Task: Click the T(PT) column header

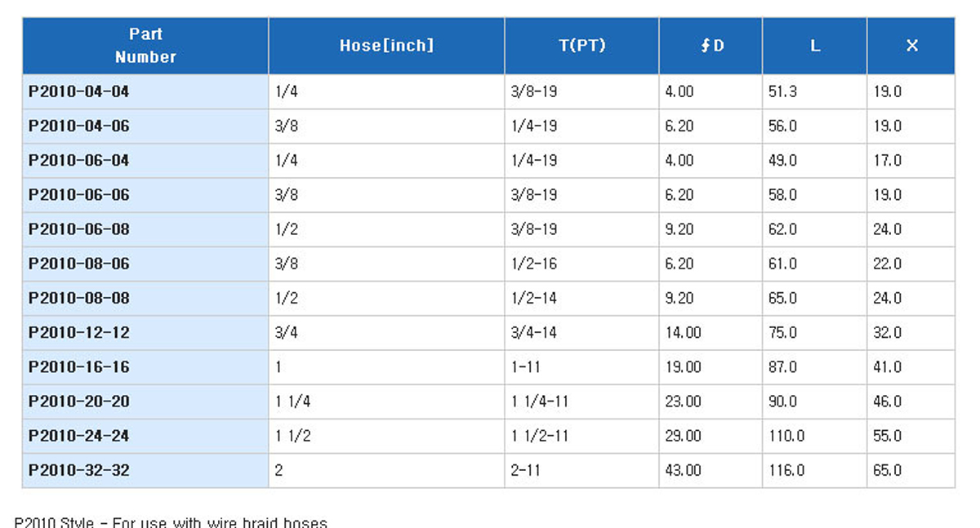Action: 582,46
